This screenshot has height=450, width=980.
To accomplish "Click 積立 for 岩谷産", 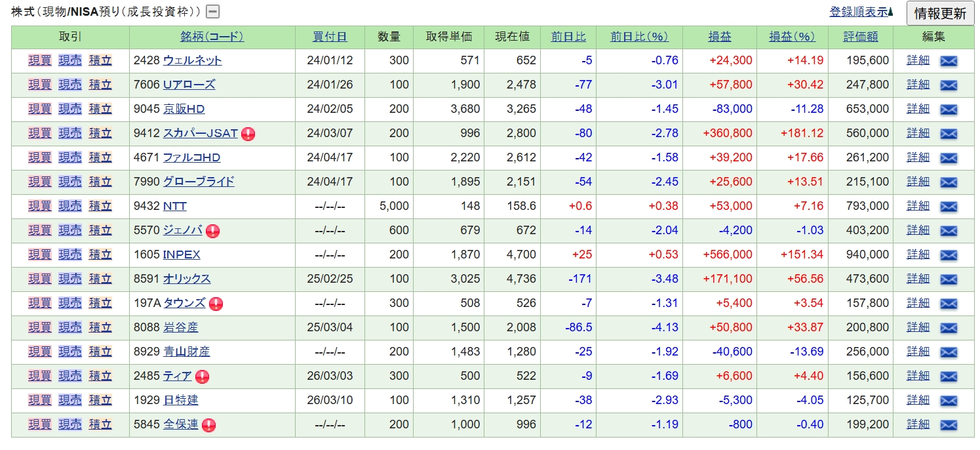I will (100, 327).
